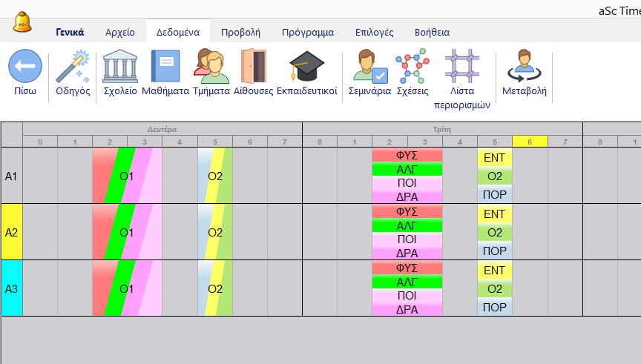Open Τμήματα classes icon
Screen dimensions: 641x364
point(211,67)
